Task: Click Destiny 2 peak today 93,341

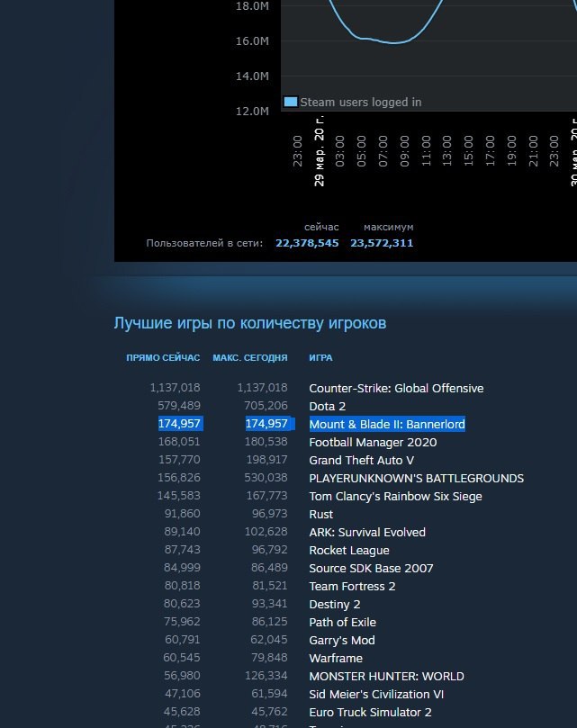Action: pyautogui.click(x=269, y=604)
